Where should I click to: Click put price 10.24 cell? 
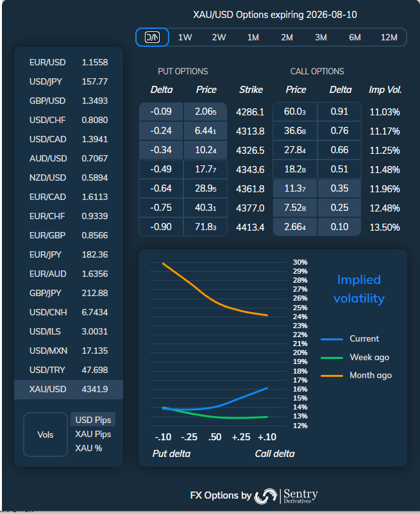(x=206, y=150)
